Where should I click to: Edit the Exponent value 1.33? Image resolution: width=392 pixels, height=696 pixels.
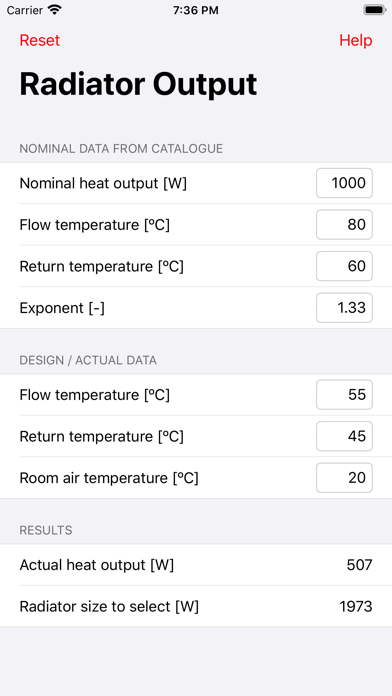point(344,308)
